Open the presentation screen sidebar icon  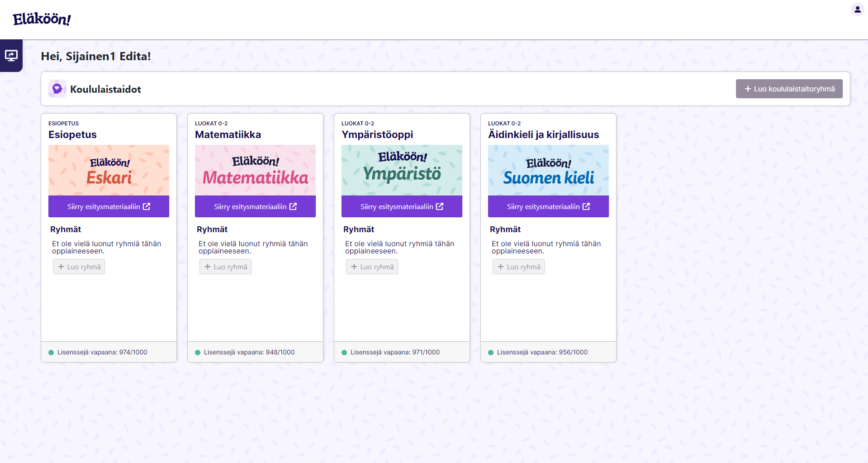11,56
